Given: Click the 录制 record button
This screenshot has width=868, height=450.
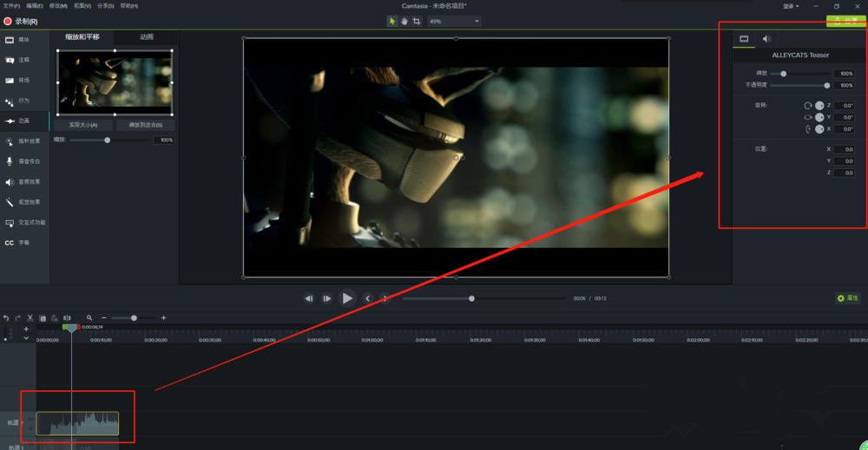Looking at the screenshot, I should coord(21,21).
